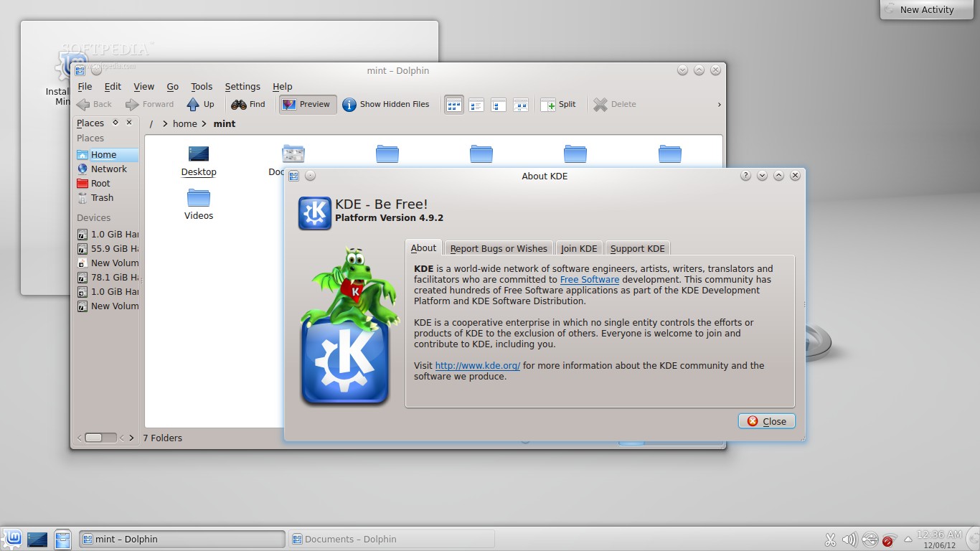
Task: Open the Edit menu in Dolphin
Action: (113, 86)
